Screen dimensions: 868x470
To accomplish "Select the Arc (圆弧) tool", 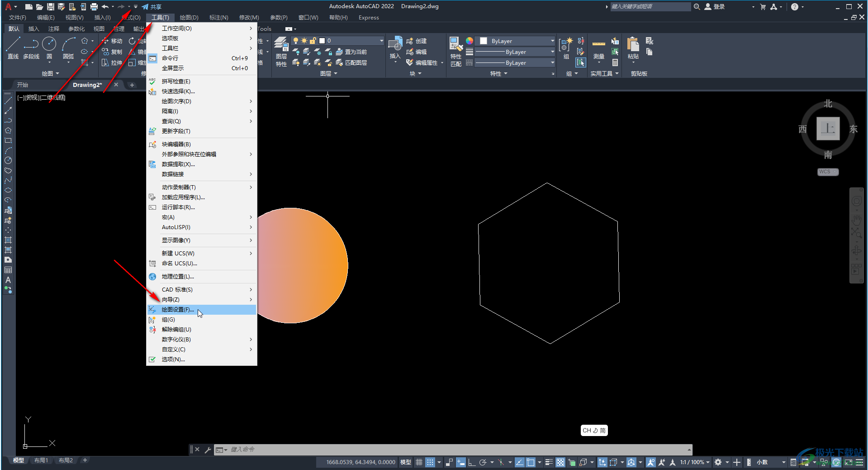I will click(x=68, y=48).
